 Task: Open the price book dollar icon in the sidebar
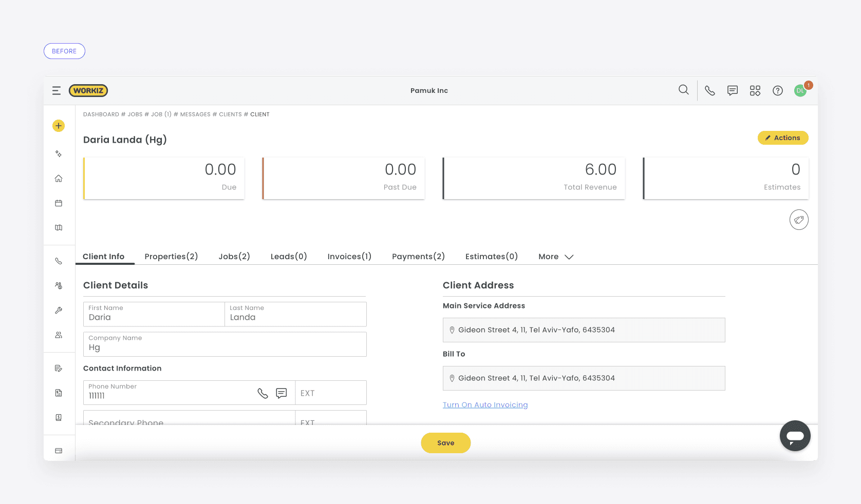[x=59, y=417]
